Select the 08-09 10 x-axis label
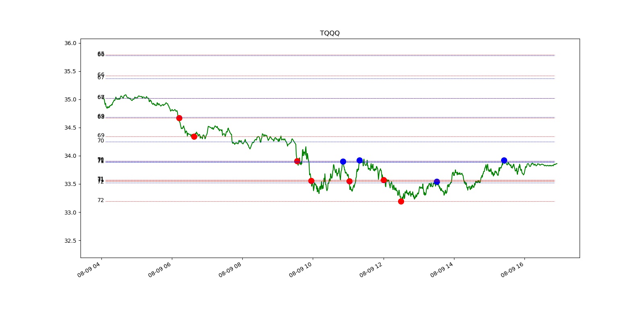This screenshot has width=644, height=322. point(301,269)
